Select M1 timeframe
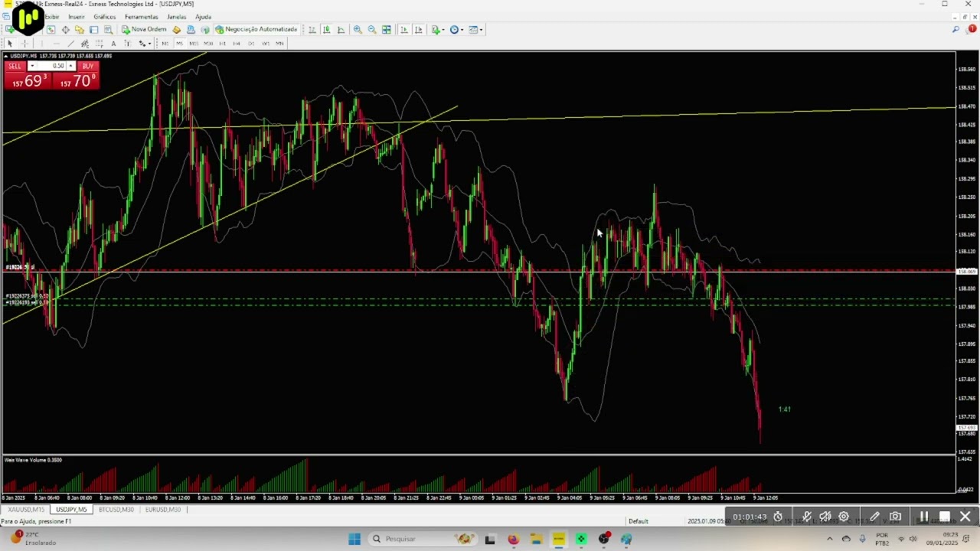 (x=165, y=43)
